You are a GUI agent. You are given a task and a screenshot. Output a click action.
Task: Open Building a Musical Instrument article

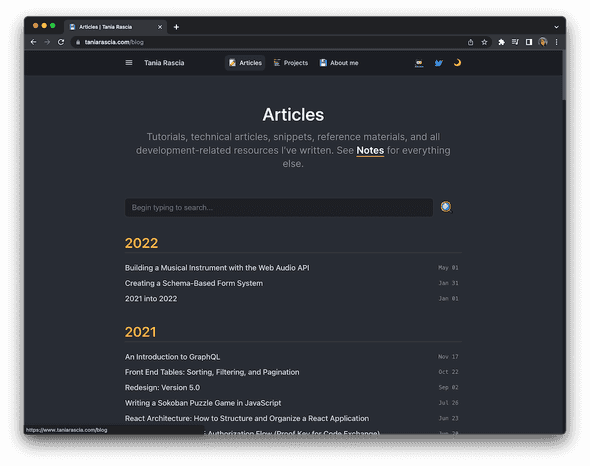tap(217, 268)
